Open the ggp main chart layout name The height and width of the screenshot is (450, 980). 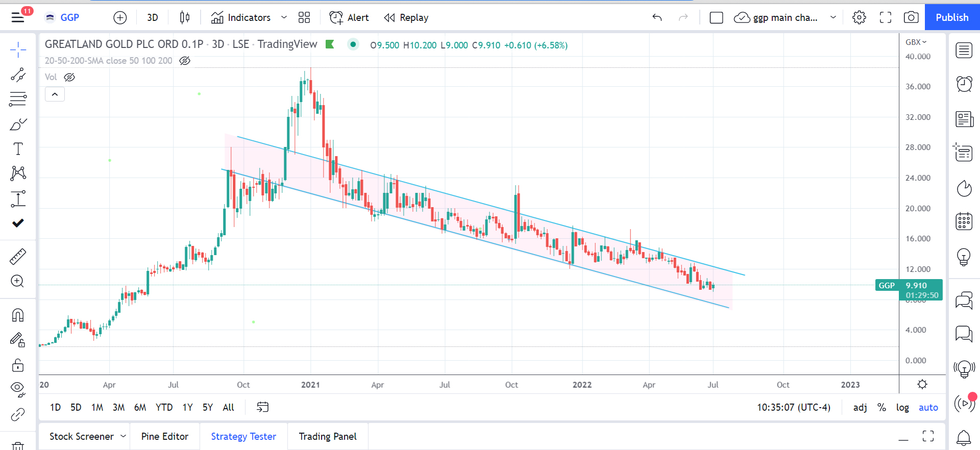[x=776, y=17]
